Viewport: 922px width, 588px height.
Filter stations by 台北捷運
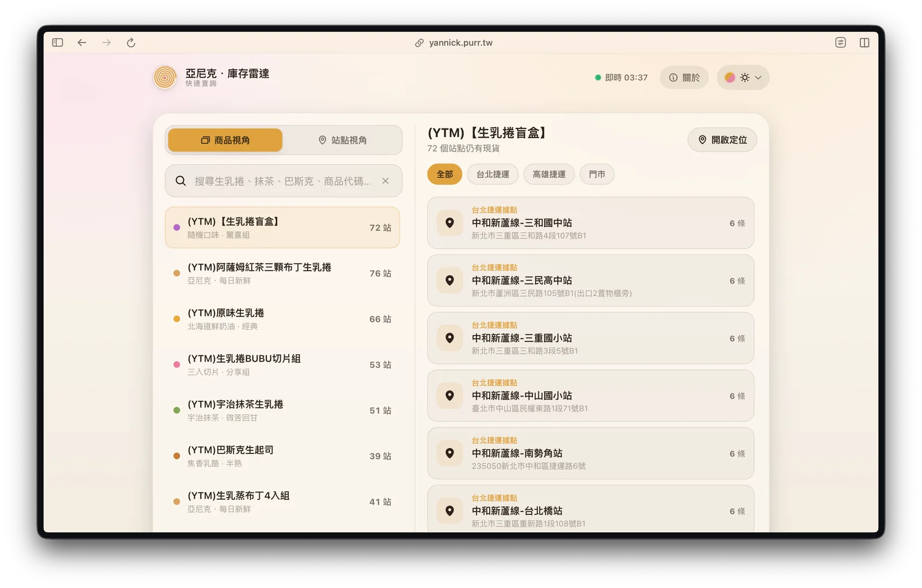[493, 174]
